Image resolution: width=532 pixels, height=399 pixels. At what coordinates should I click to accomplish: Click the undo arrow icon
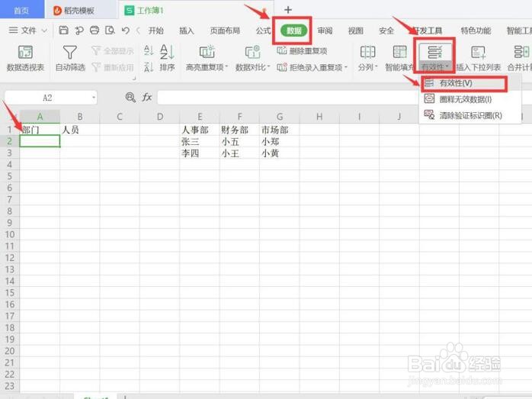(x=126, y=31)
